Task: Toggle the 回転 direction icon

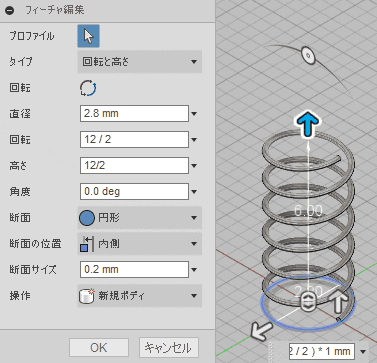Action: click(88, 88)
